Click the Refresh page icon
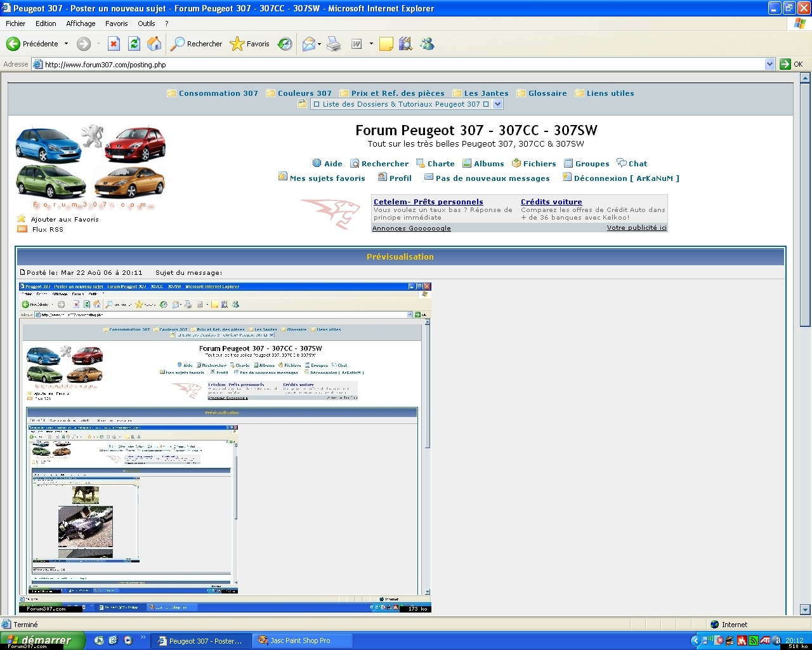The image size is (812, 650). (134, 44)
